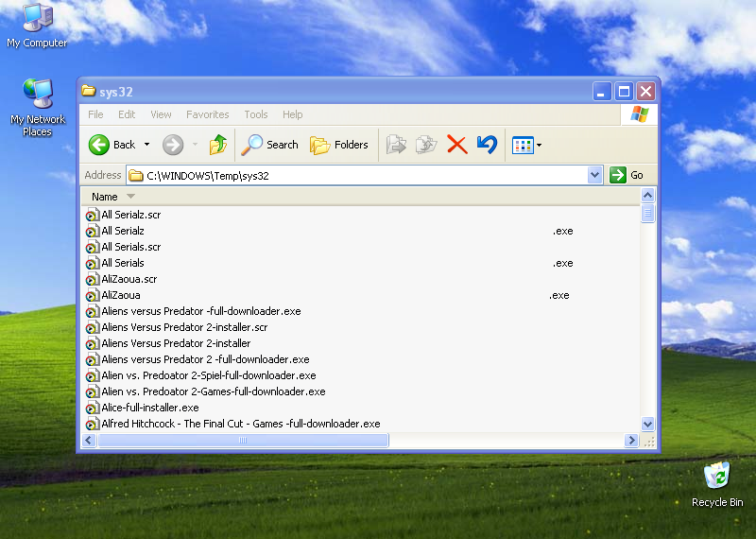The height and width of the screenshot is (539, 756).
Task: Click the grayed Forward arrow button
Action: click(x=173, y=145)
